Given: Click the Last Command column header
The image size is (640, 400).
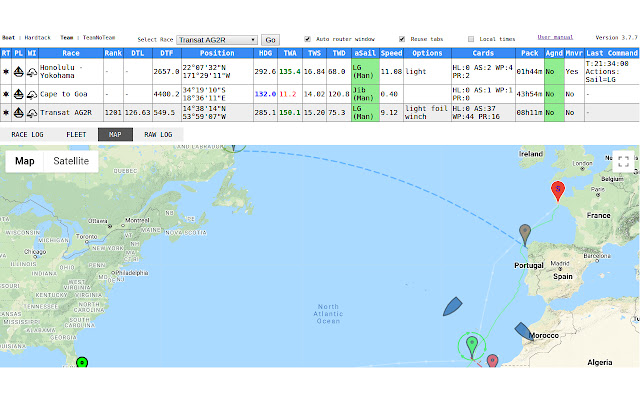Looking at the screenshot, I should click(612, 53).
